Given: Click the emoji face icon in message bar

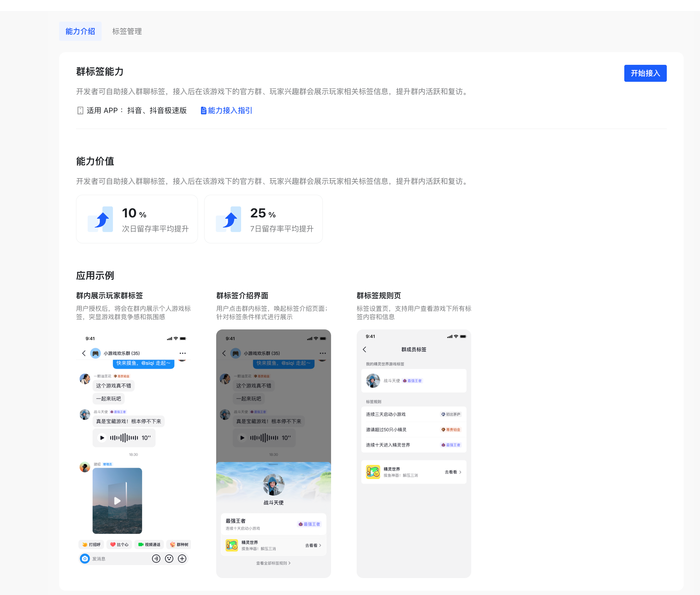Looking at the screenshot, I should tap(169, 558).
